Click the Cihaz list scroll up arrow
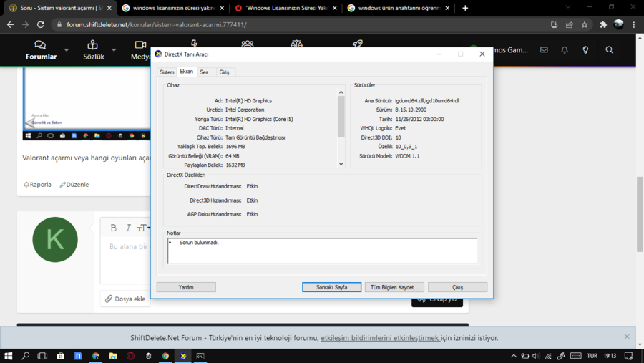This screenshot has height=363, width=644. [x=341, y=92]
